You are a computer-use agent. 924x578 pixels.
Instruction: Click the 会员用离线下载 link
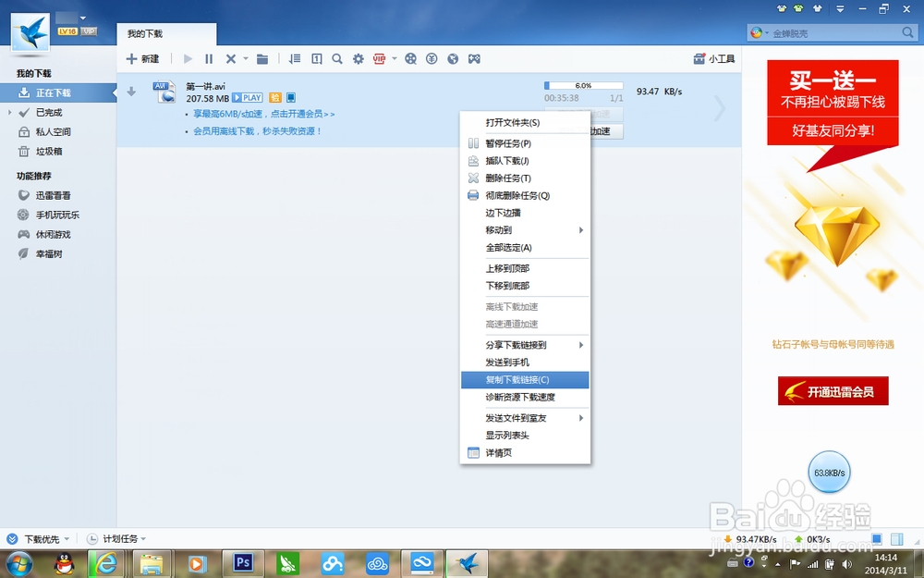[258, 131]
